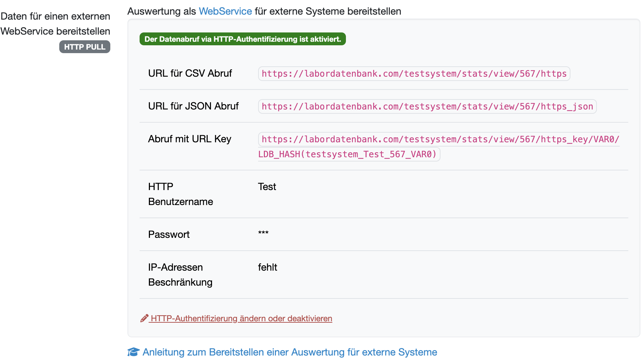Select the username value 'Test'
This screenshot has width=644, height=363.
267,187
